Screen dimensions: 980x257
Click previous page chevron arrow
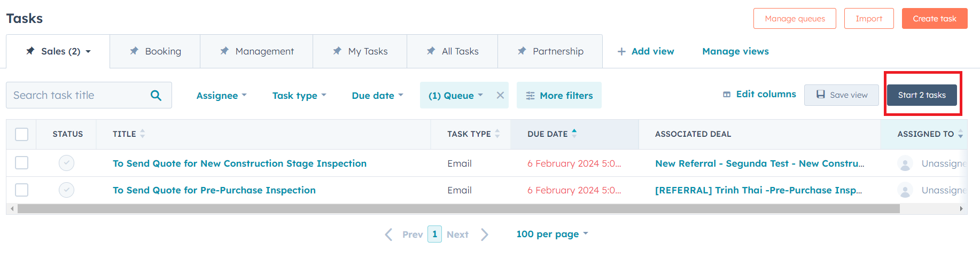point(388,235)
